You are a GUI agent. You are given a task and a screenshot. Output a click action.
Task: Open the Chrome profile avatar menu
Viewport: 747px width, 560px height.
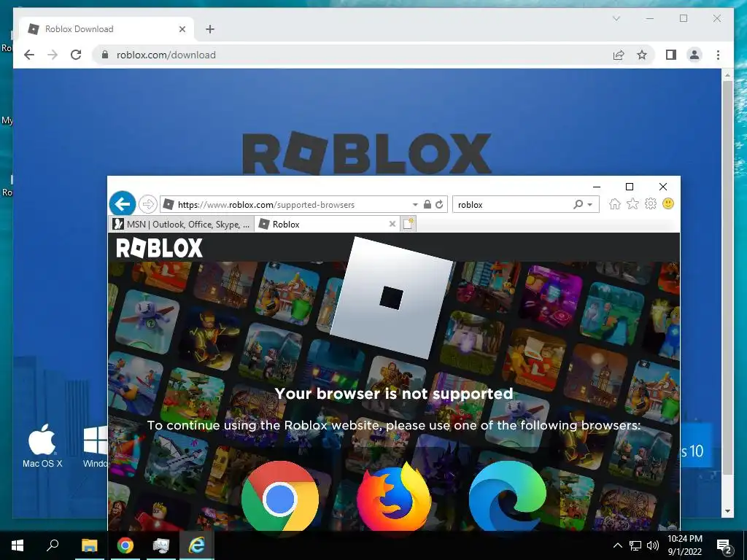tap(694, 55)
